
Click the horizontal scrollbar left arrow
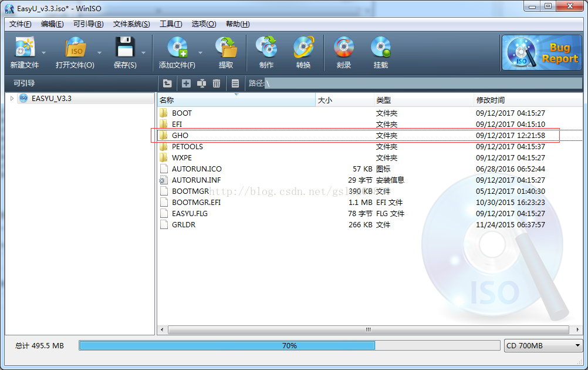pos(162,330)
